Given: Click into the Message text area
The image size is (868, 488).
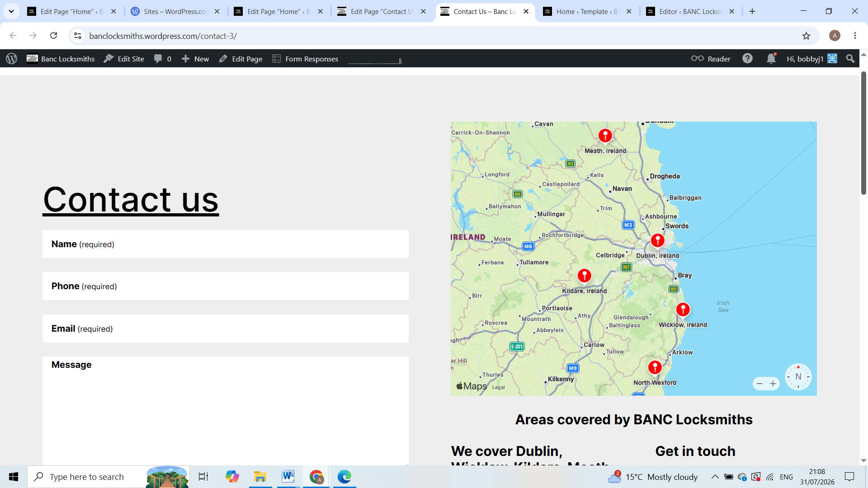Looking at the screenshot, I should [x=226, y=411].
